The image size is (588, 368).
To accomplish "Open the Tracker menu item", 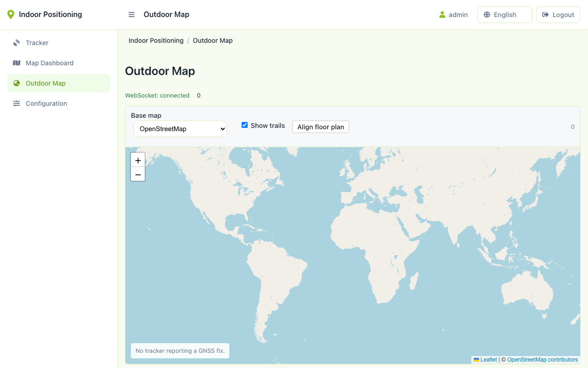I will click(x=59, y=43).
